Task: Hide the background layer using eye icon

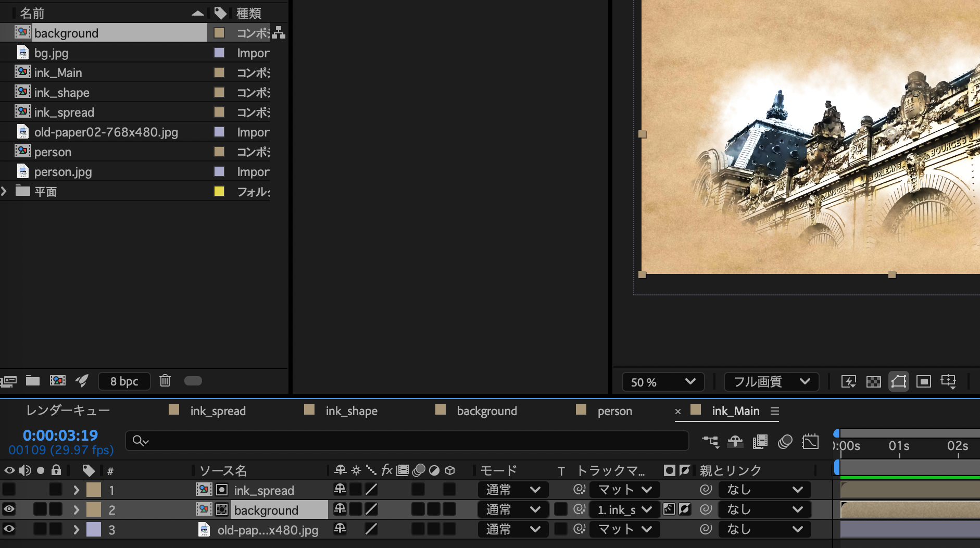Action: (9, 509)
